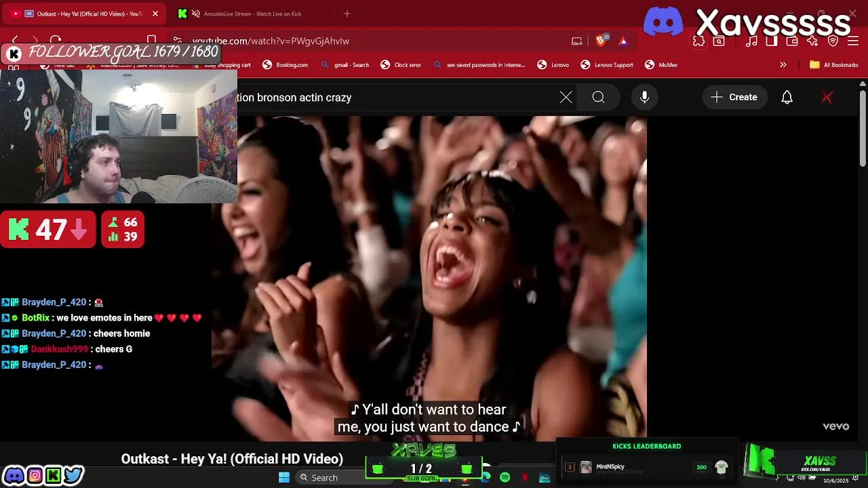Expand hidden bookmarks with double chevron
868x488 pixels.
tap(783, 65)
